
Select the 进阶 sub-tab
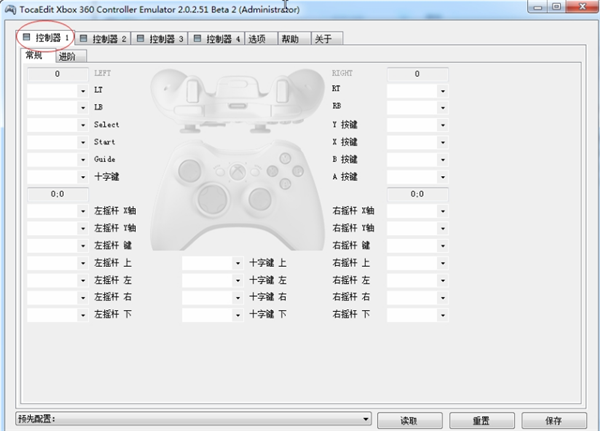point(71,56)
